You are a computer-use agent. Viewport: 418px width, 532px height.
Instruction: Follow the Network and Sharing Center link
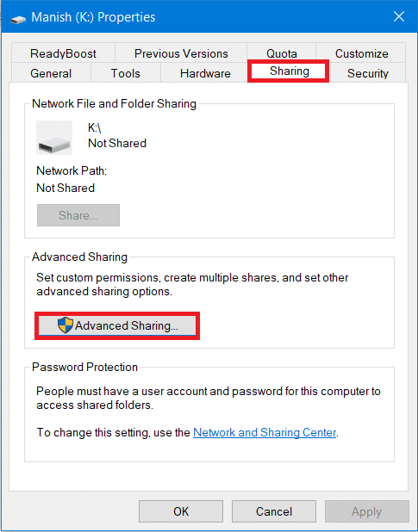point(265,432)
